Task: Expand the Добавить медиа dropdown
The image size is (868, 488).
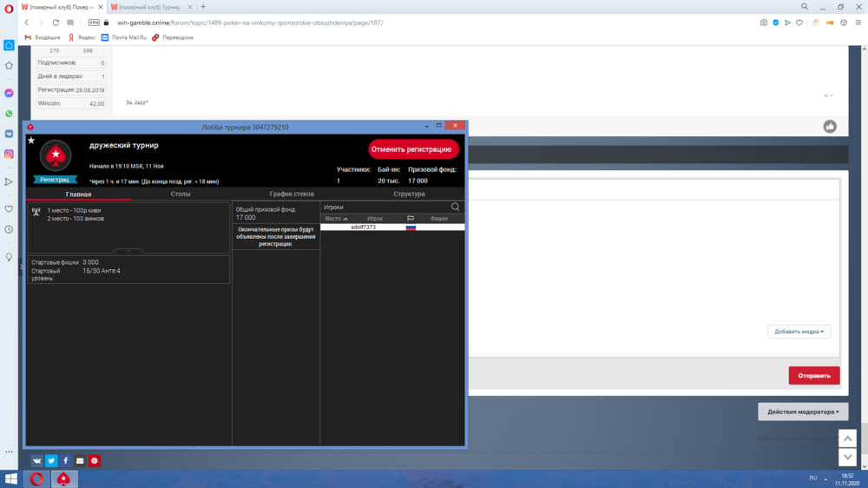Action: (x=799, y=332)
